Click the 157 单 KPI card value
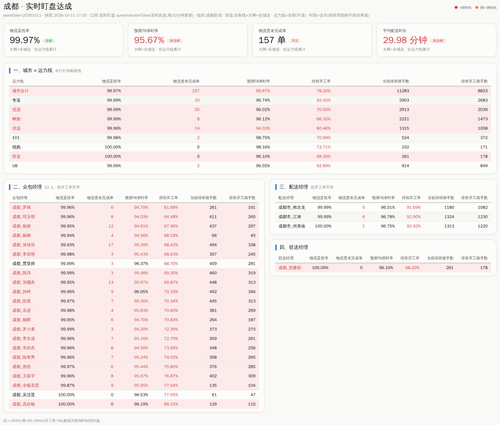 pyautogui.click(x=272, y=40)
